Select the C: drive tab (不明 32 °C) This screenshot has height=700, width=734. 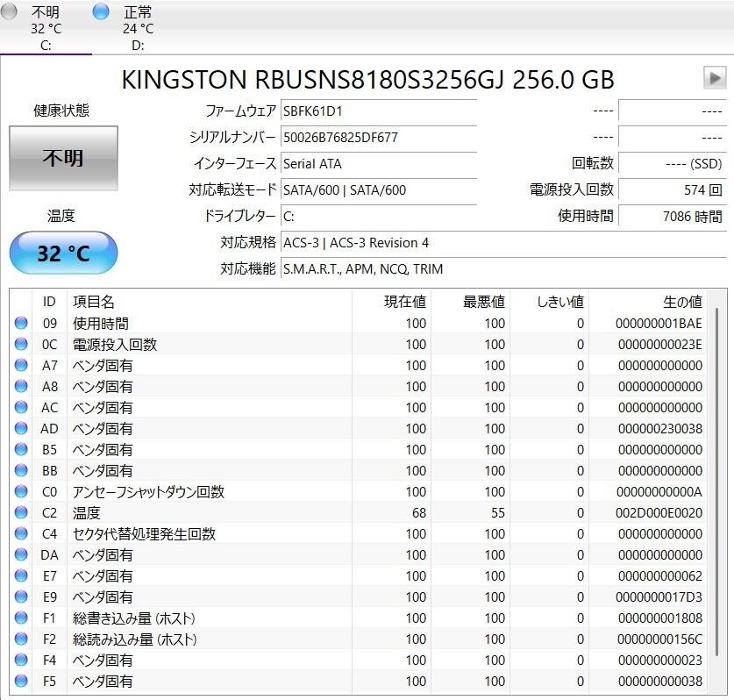pyautogui.click(x=46, y=27)
